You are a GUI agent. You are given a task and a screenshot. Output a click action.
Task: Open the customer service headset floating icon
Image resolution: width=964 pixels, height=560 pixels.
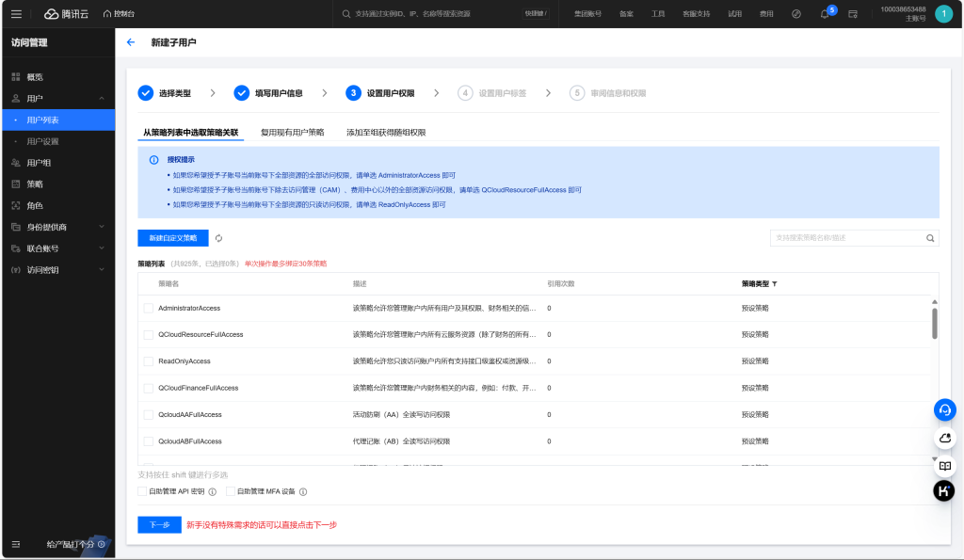[944, 409]
